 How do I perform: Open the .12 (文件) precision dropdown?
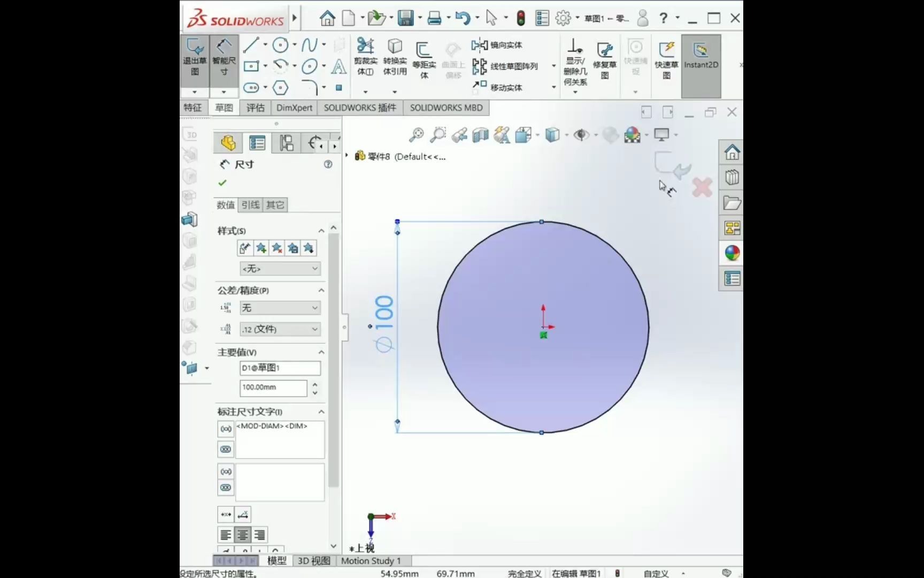click(280, 329)
